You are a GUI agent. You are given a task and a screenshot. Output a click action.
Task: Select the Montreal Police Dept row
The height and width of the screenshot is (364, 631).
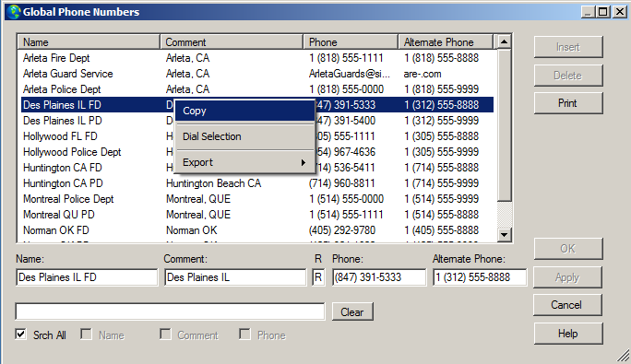coord(256,199)
